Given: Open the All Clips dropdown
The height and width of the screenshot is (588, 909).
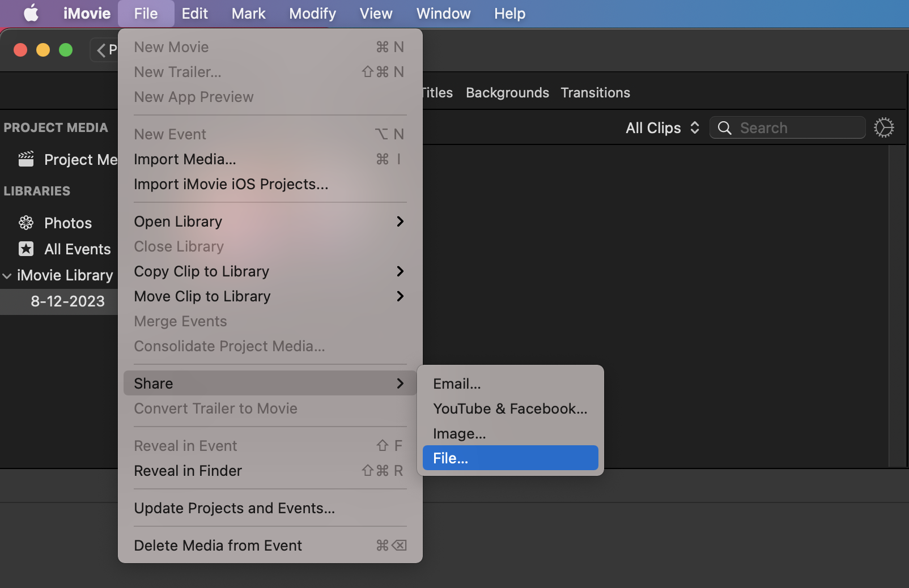Looking at the screenshot, I should (x=662, y=127).
